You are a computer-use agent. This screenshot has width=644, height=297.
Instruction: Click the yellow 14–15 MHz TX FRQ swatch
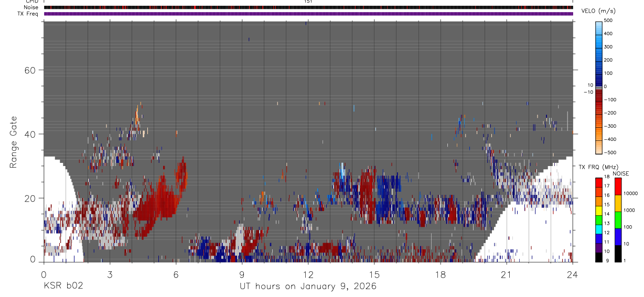[x=599, y=211]
